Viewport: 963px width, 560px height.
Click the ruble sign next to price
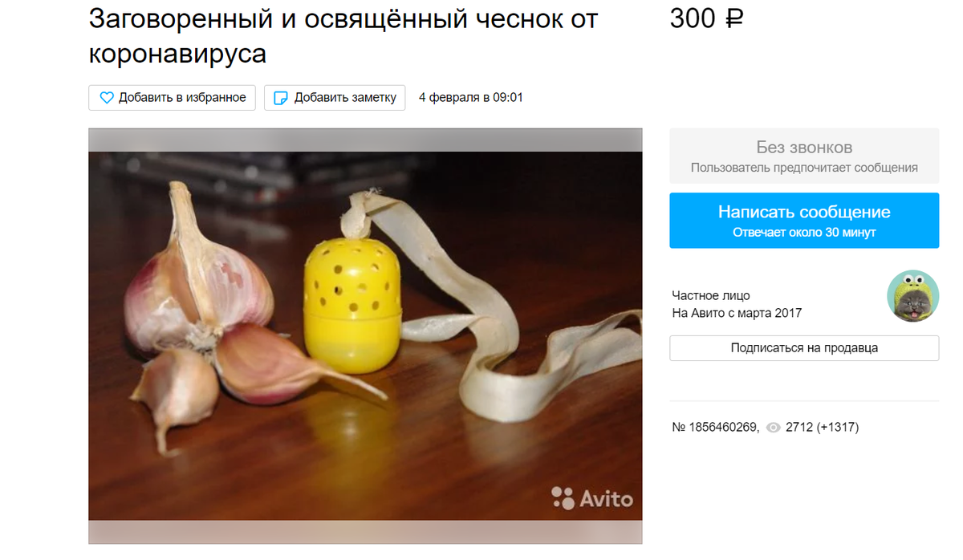click(x=733, y=19)
